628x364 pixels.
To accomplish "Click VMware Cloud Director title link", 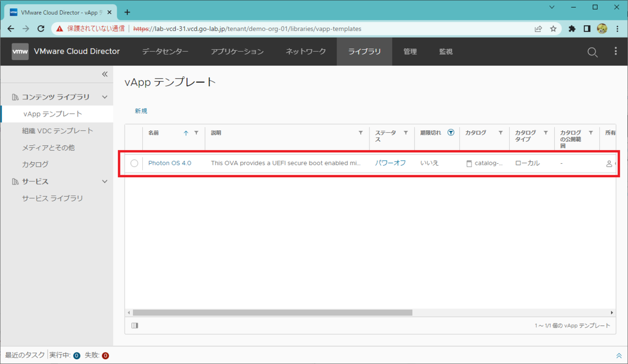I will 76,51.
